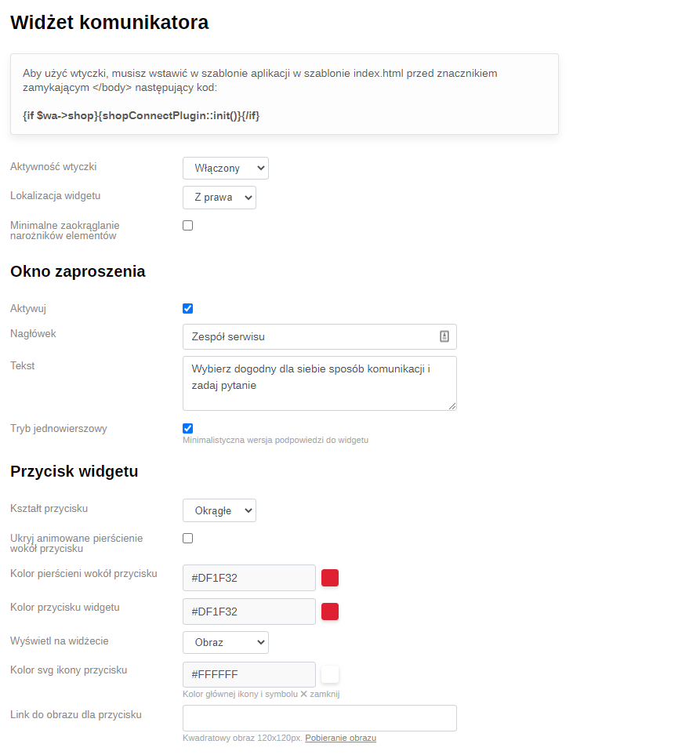Viewport: 700px width, 755px height.
Task: Open the Pobieranie obrazu link
Action: tap(340, 739)
